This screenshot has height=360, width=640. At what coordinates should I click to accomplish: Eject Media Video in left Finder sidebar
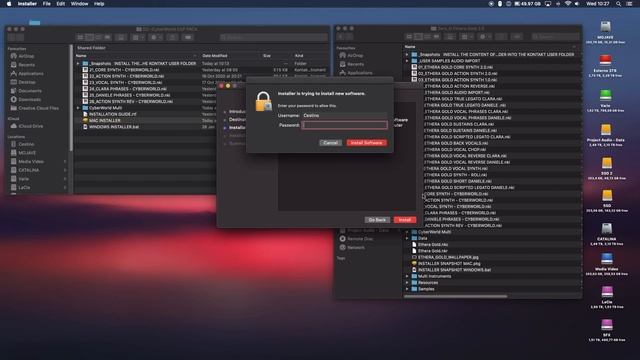[65, 162]
